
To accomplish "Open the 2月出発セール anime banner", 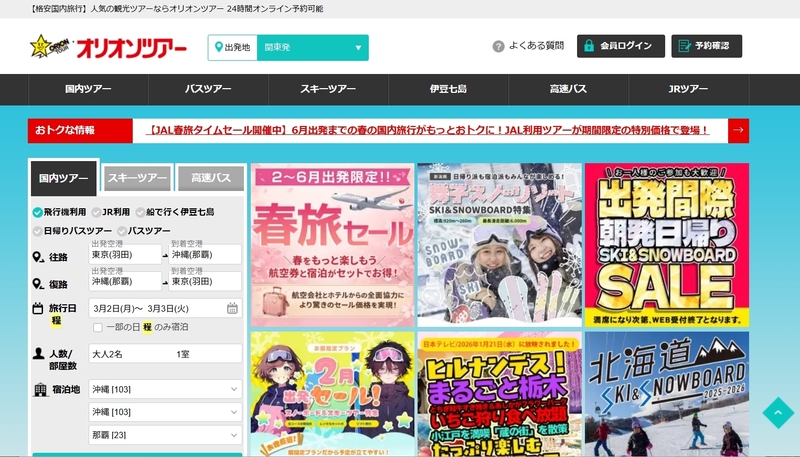I will pos(333,394).
